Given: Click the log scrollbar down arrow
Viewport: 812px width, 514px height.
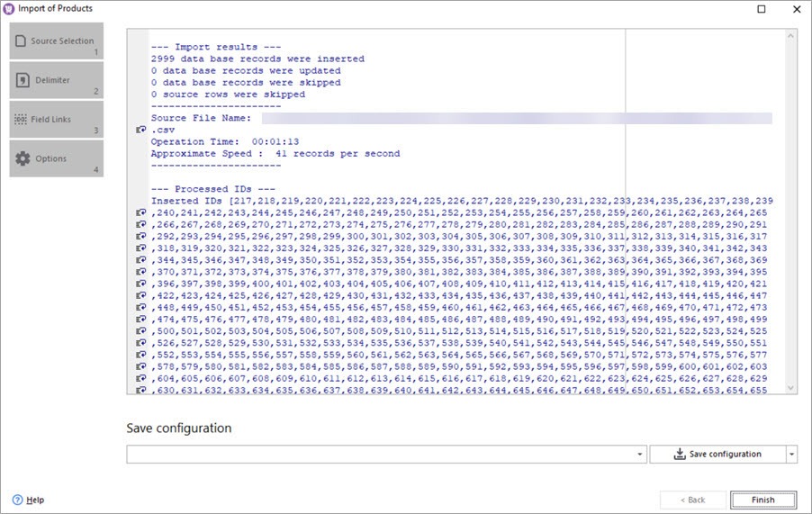Looking at the screenshot, I should click(x=791, y=388).
